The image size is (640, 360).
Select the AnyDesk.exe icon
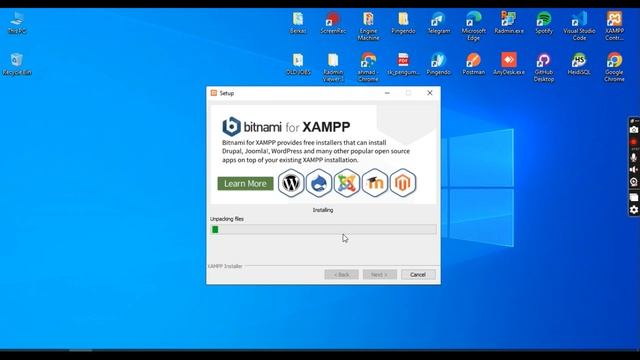509,64
